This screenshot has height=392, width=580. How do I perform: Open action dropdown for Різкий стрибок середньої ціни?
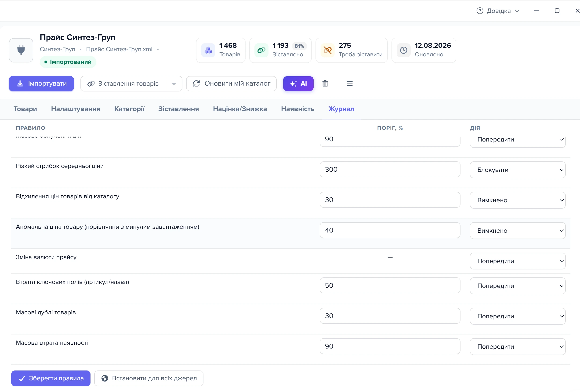pyautogui.click(x=517, y=170)
